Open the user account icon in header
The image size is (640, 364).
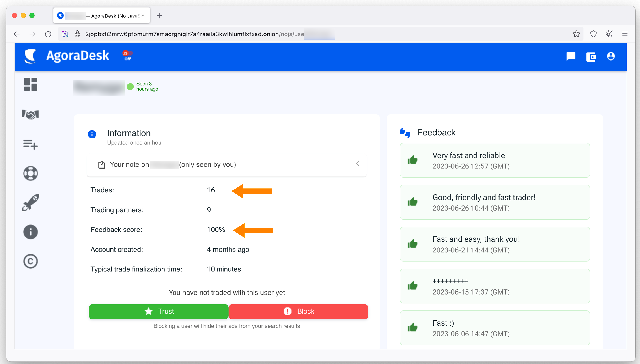[x=611, y=56]
